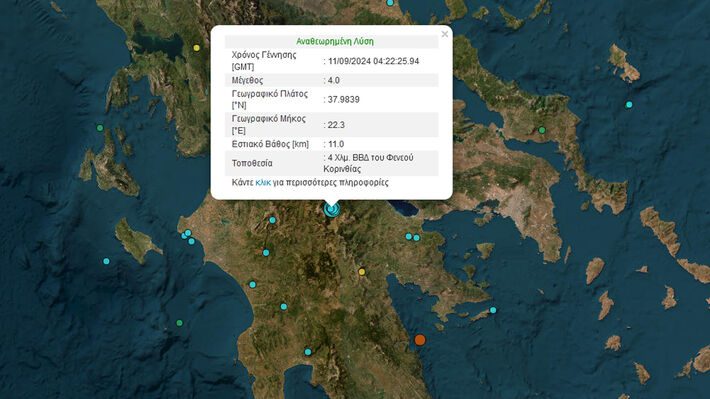This screenshot has height=399, width=710.
Task: Click the green marker west of Kefalonia
Action: [x=100, y=128]
